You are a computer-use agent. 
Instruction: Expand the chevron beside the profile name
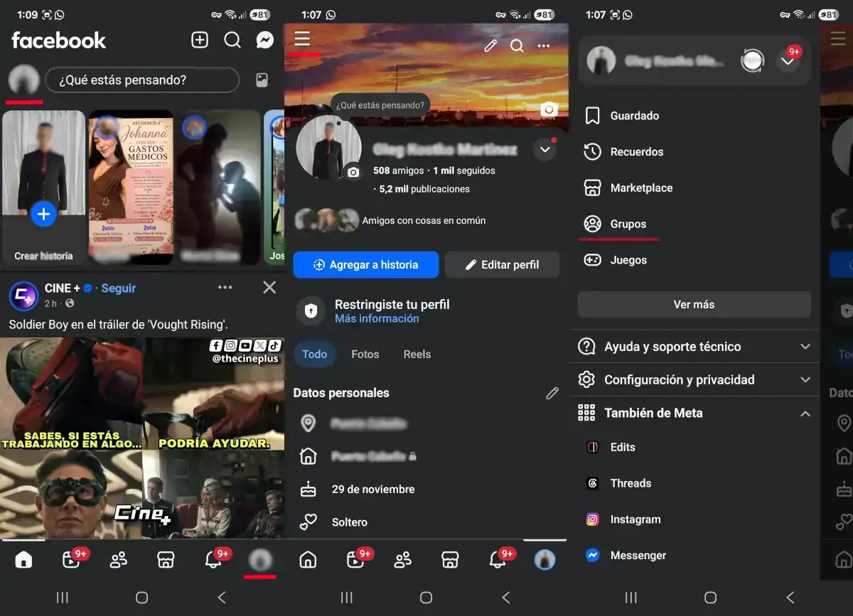tap(545, 149)
